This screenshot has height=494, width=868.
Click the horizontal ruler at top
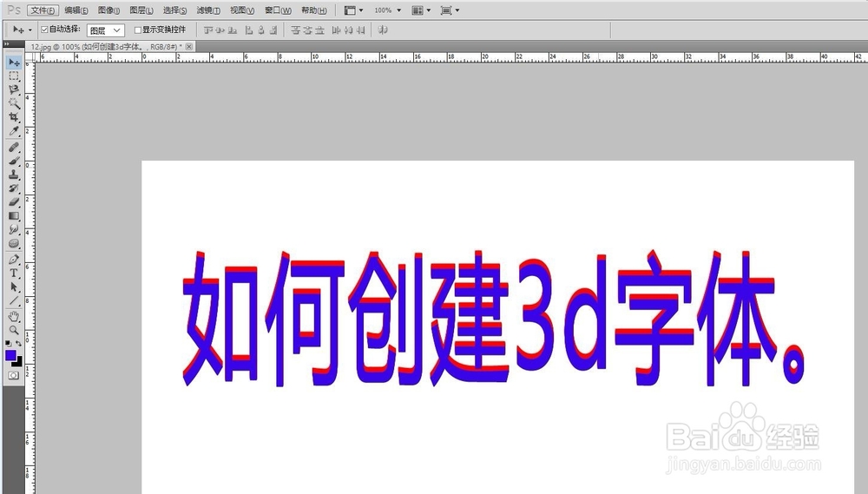[450, 56]
